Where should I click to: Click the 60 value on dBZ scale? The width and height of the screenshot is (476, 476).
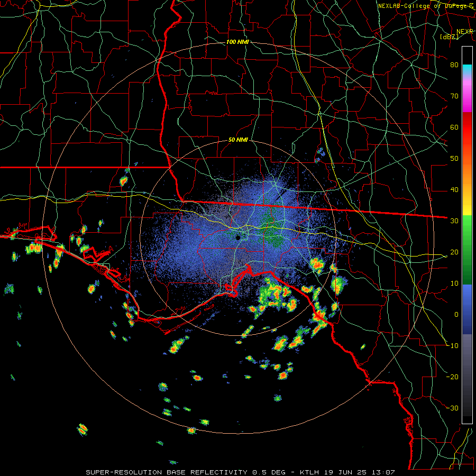point(454,127)
